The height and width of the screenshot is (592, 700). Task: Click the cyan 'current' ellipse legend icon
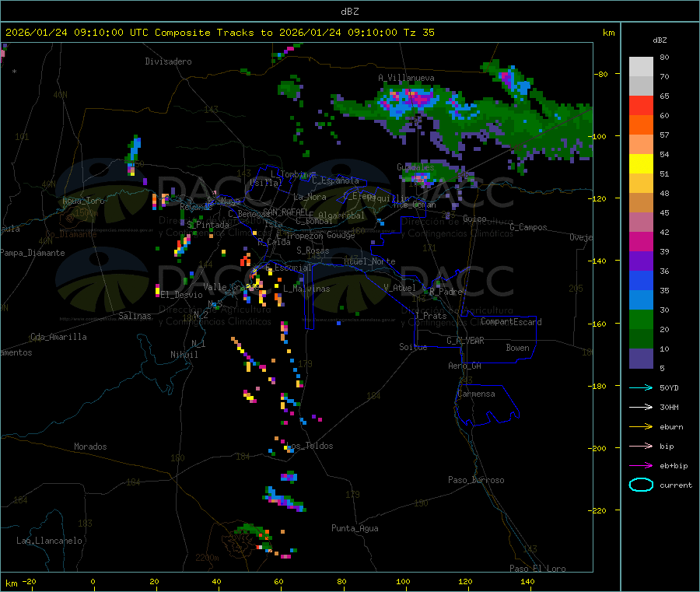click(x=641, y=485)
